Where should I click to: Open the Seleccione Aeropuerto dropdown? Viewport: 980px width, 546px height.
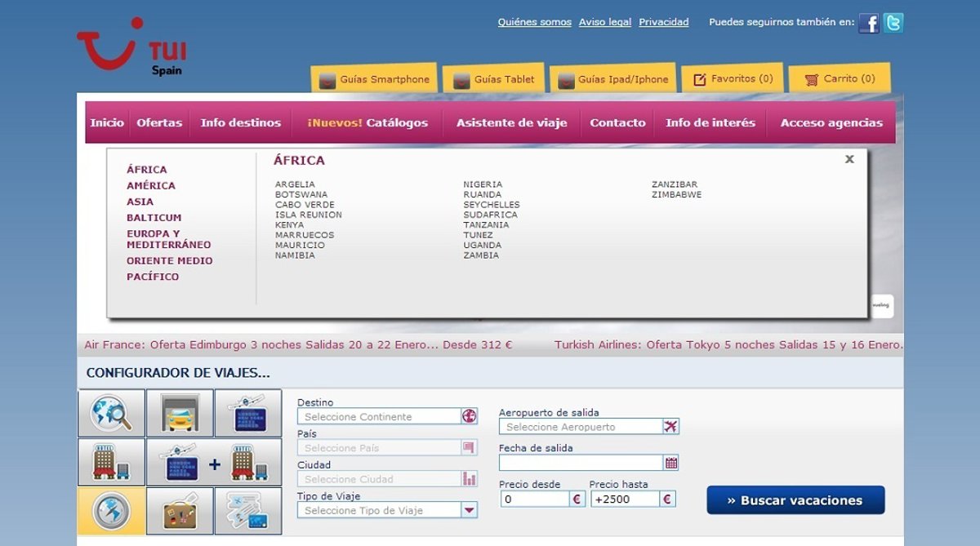670,427
